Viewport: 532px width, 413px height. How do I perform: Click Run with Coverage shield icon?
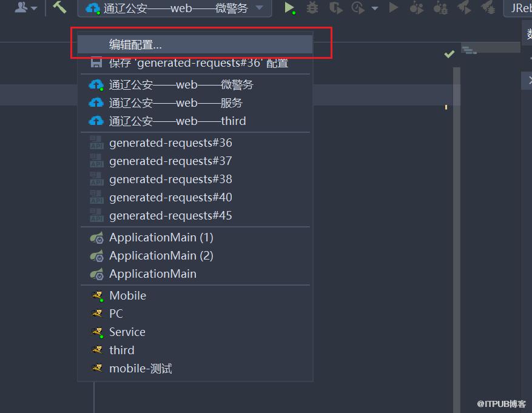click(x=335, y=7)
